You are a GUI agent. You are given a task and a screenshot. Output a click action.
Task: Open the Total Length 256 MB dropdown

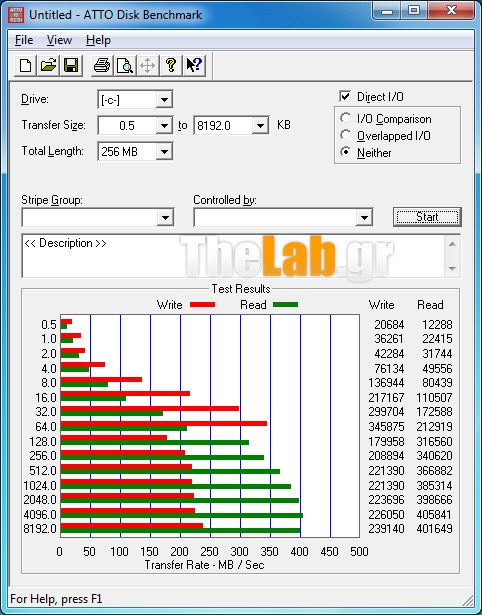pos(164,151)
